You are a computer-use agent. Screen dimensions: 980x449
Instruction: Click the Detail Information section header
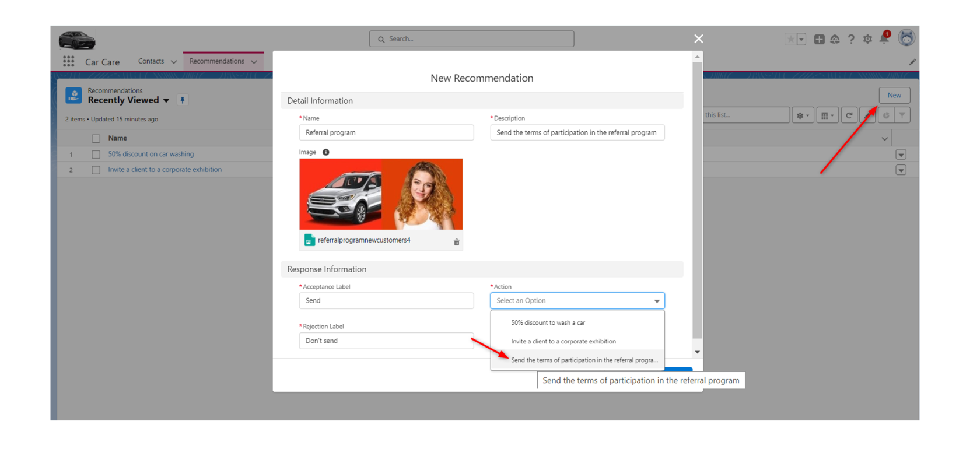coord(482,101)
